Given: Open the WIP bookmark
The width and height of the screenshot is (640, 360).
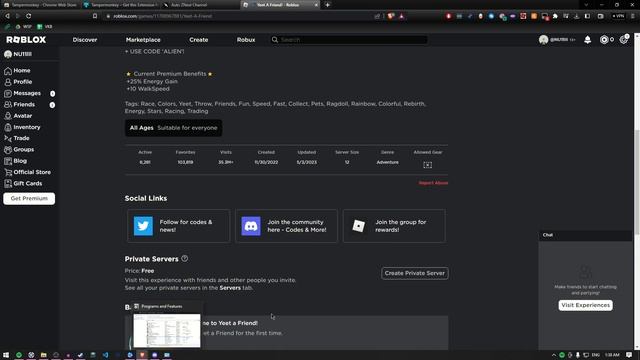Looking at the screenshot, I should (23, 27).
